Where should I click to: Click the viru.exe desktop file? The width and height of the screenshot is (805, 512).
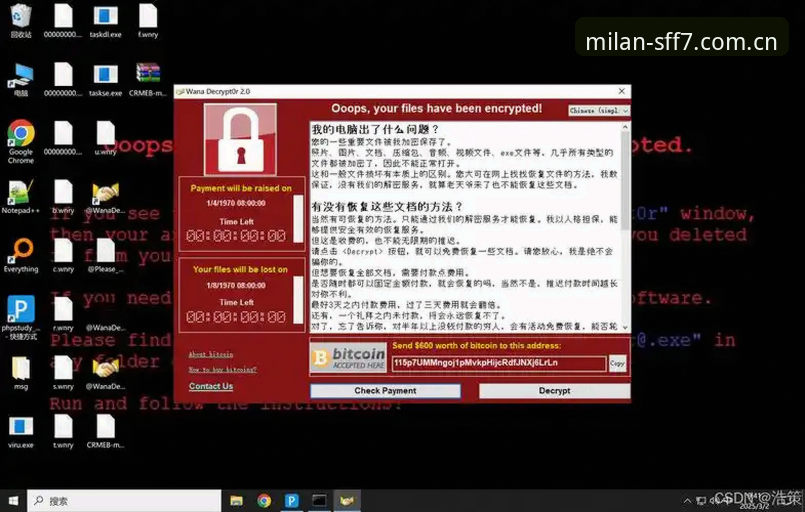(21, 431)
